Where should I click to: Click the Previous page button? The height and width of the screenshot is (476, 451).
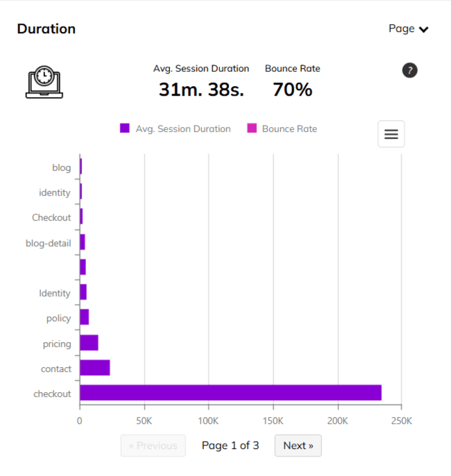click(x=153, y=445)
